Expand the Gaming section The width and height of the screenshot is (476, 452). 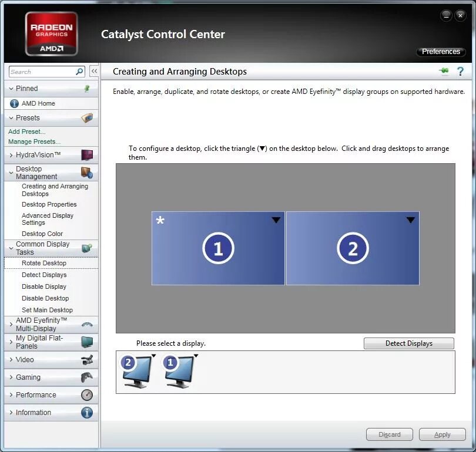tap(11, 377)
